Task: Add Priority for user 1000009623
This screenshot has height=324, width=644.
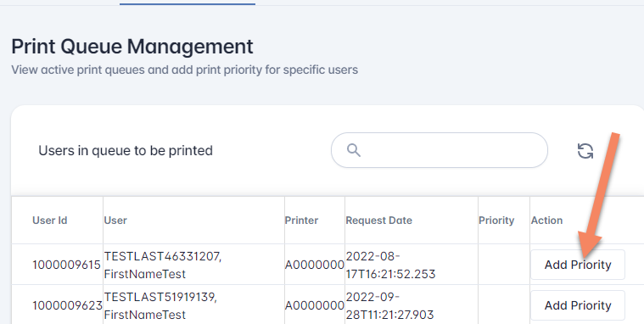Action: (578, 305)
